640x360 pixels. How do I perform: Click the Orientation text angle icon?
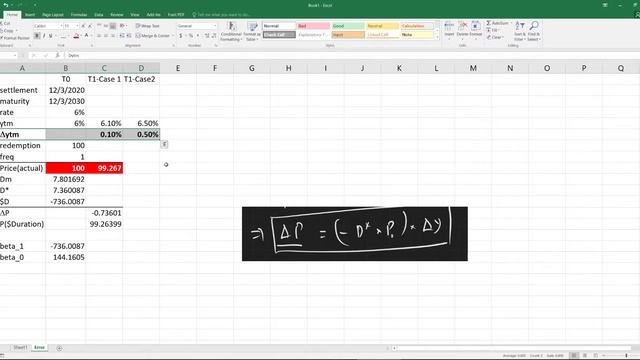[122, 26]
